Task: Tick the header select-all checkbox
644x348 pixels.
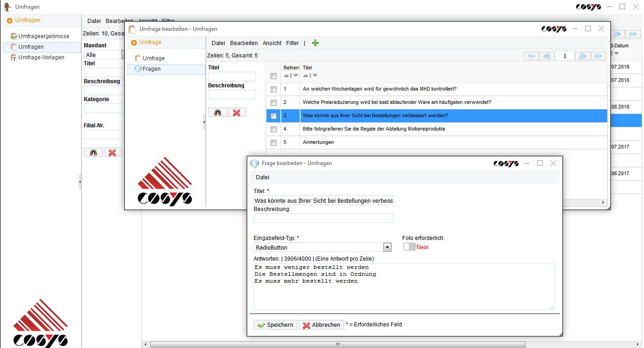Action: pyautogui.click(x=273, y=76)
